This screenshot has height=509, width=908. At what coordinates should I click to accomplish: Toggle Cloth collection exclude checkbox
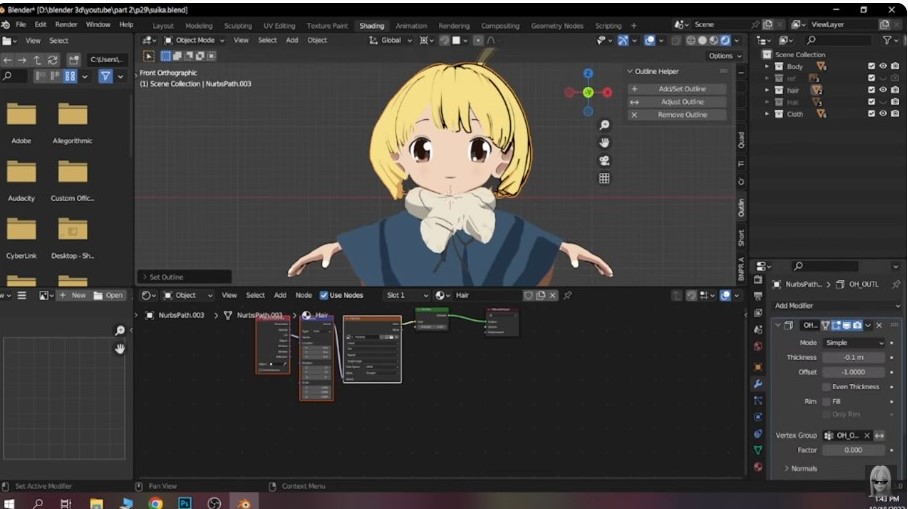point(871,114)
